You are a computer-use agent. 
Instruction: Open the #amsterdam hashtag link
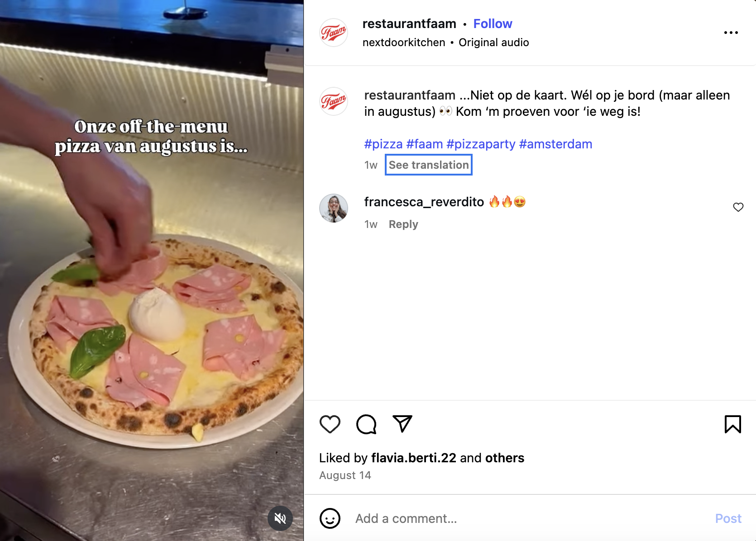pyautogui.click(x=555, y=144)
